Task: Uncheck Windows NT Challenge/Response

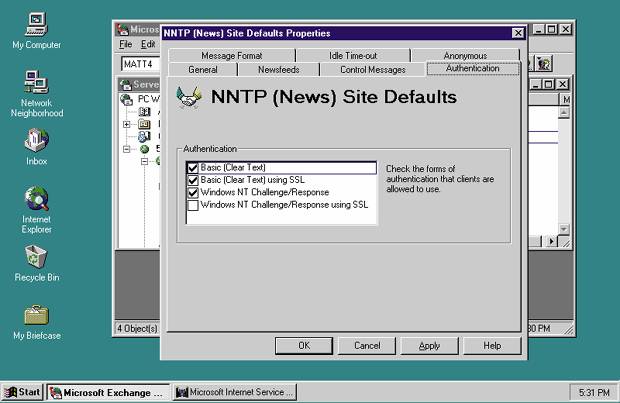Action: [193, 193]
